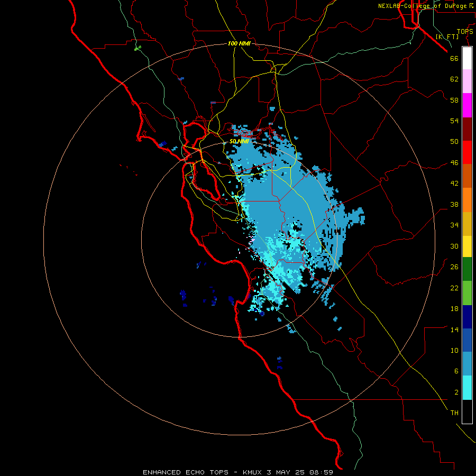
Task: Click the 'KMUX' radar site identifier
Action: (x=252, y=472)
